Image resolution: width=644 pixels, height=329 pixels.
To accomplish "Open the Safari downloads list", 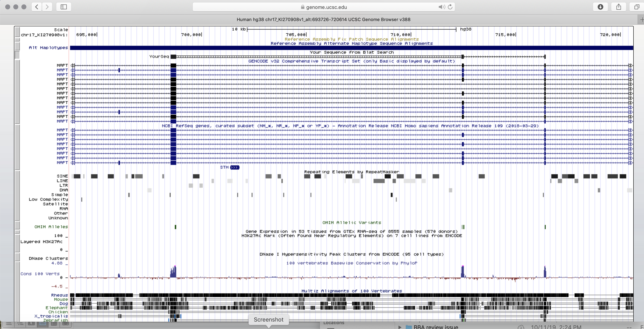I will tap(600, 7).
